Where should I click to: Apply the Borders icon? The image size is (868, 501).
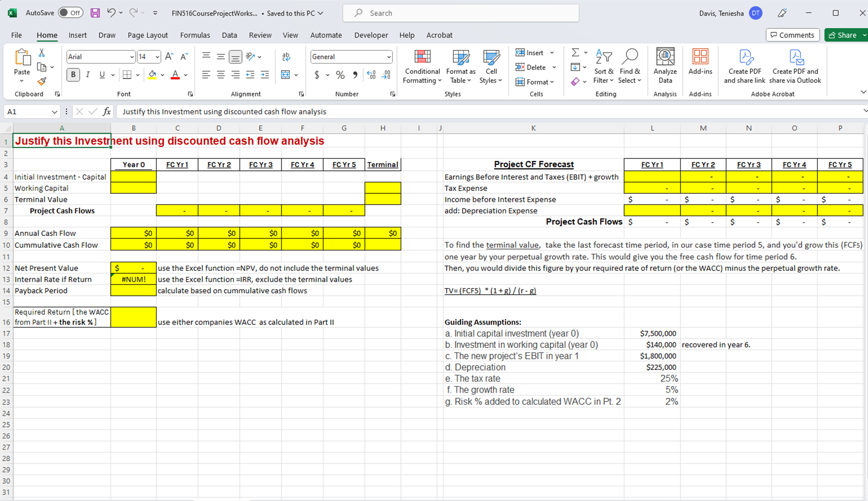point(127,75)
